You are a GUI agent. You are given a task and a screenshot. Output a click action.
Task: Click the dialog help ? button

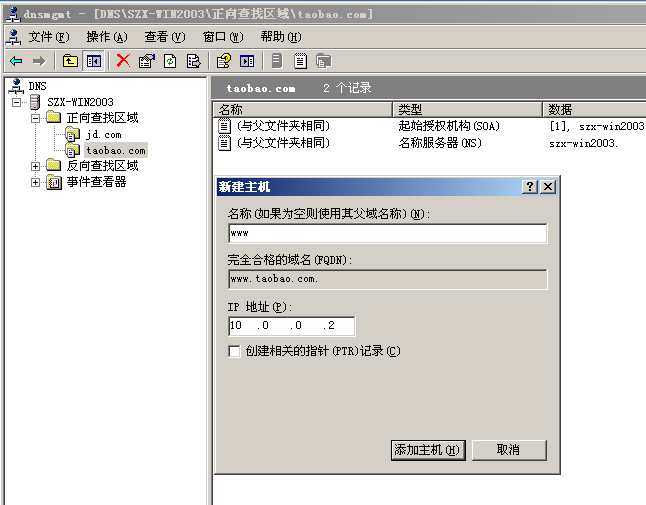tap(530, 187)
